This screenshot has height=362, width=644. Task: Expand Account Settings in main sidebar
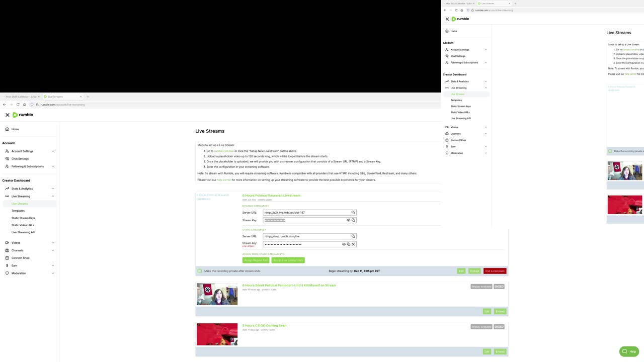(53, 151)
